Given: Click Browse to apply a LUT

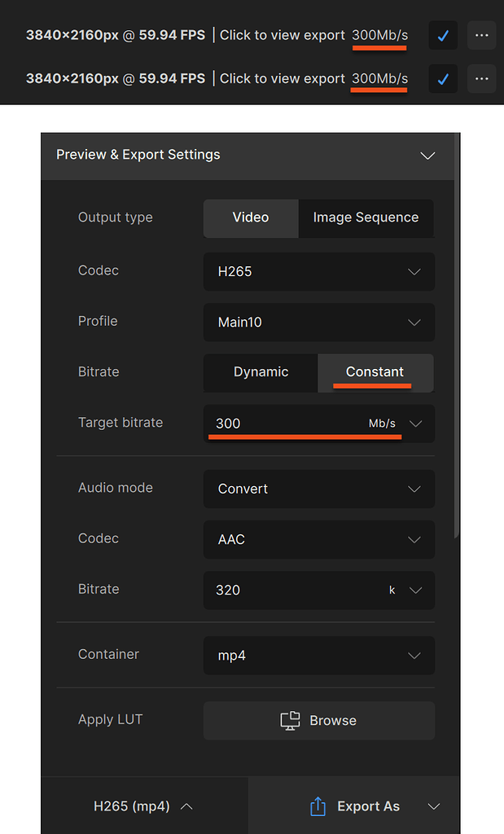Looking at the screenshot, I should 318,720.
